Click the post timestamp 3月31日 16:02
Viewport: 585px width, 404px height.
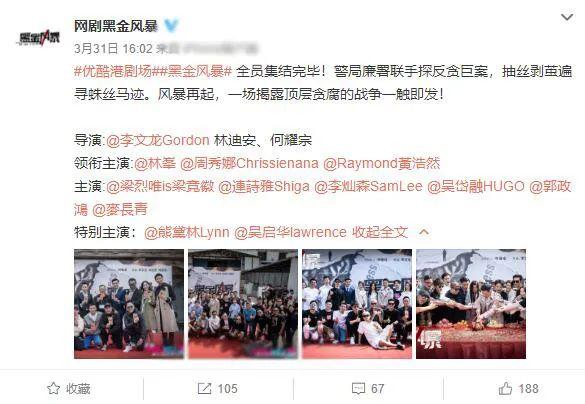click(113, 48)
